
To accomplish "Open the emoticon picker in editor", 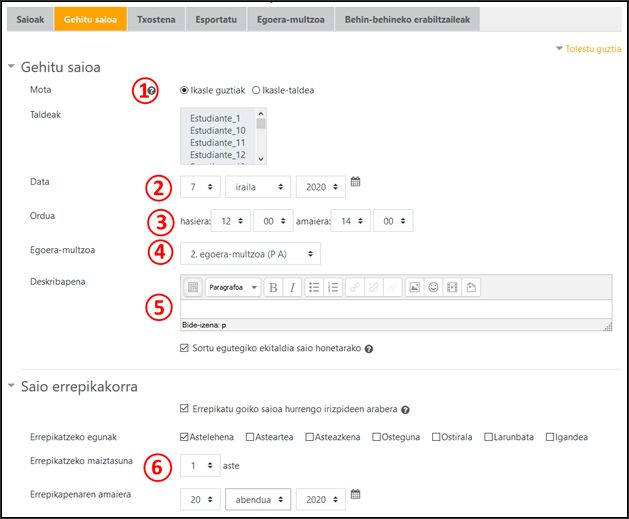I will tap(434, 288).
